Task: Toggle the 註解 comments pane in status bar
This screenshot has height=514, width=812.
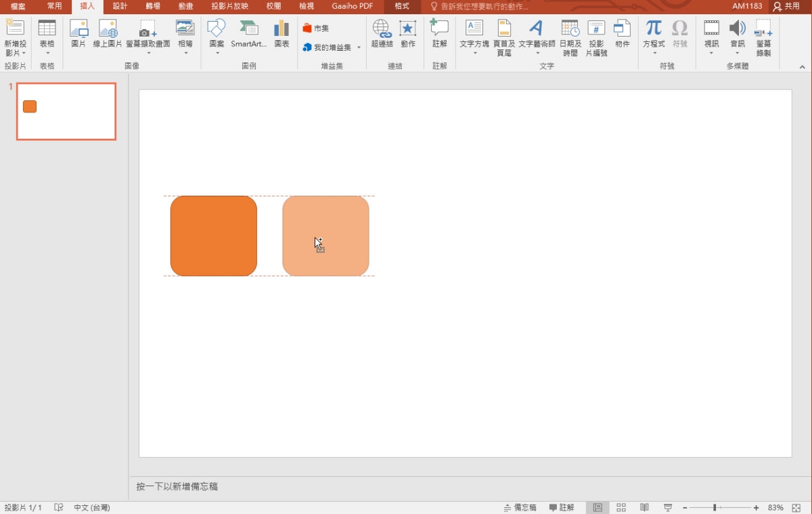Action: pyautogui.click(x=562, y=507)
